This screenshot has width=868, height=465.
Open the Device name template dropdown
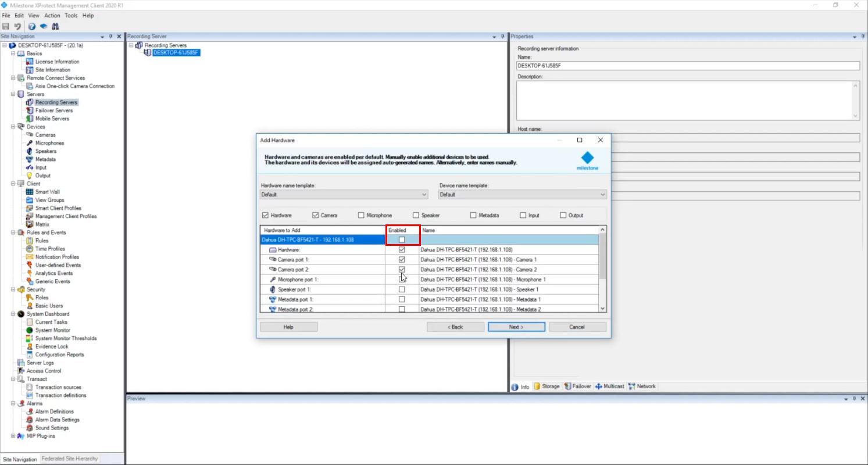coord(603,194)
